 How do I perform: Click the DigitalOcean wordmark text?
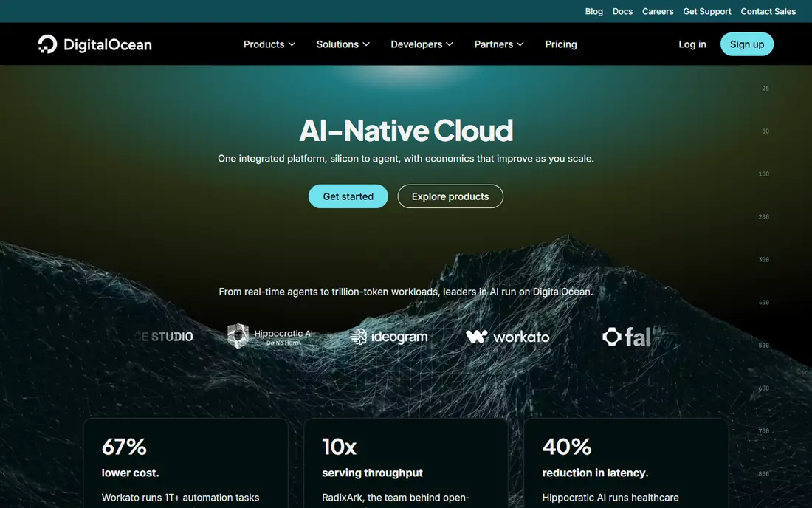tap(108, 45)
